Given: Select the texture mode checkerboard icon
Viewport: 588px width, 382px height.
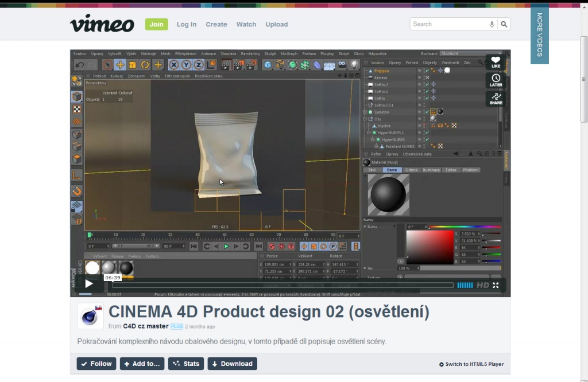Looking at the screenshot, I should pyautogui.click(x=77, y=110).
